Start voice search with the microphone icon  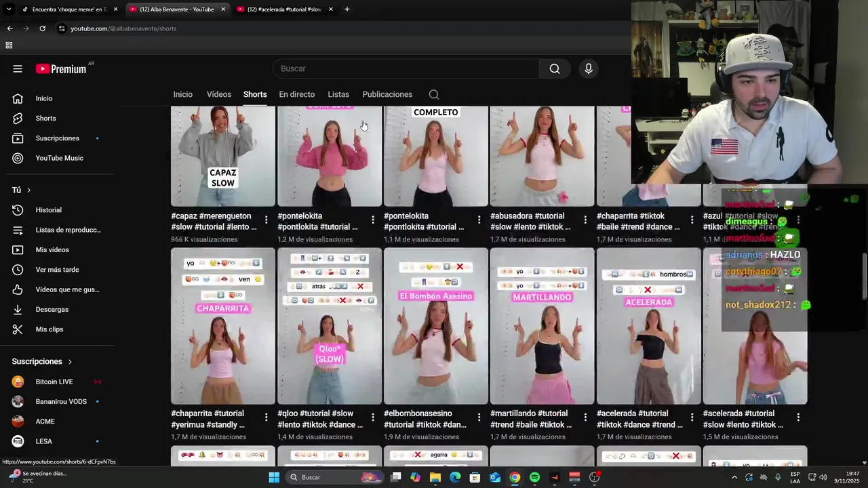(x=589, y=68)
